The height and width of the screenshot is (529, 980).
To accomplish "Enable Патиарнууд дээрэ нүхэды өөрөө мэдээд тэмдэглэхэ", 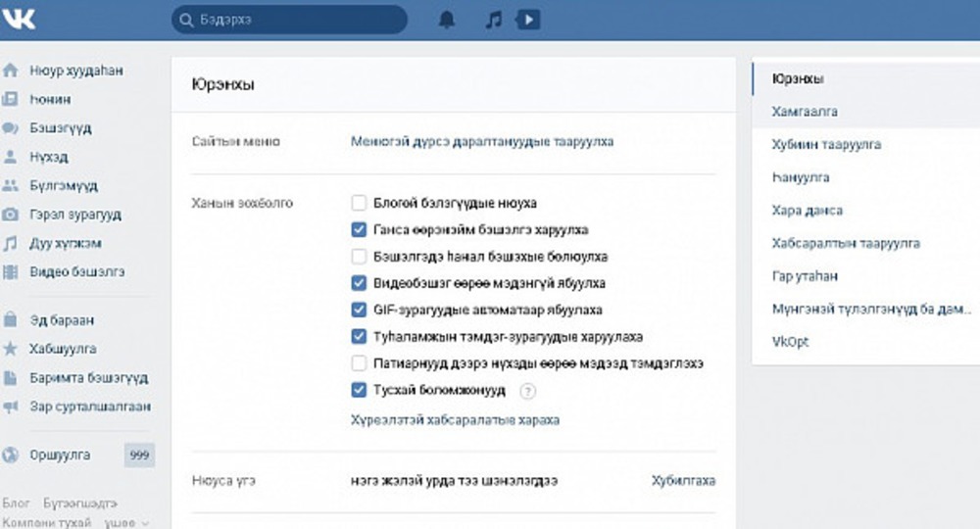I will click(359, 362).
